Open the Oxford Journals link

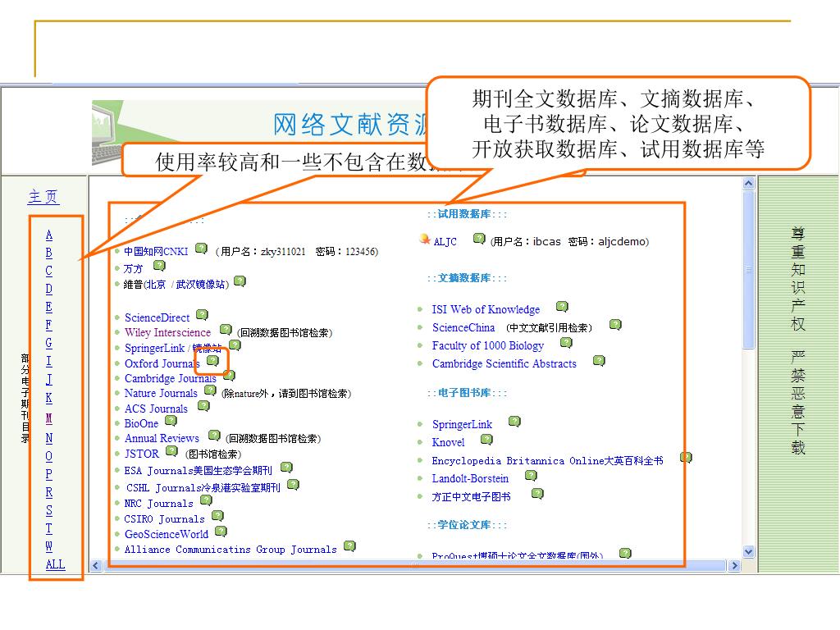tap(162, 363)
